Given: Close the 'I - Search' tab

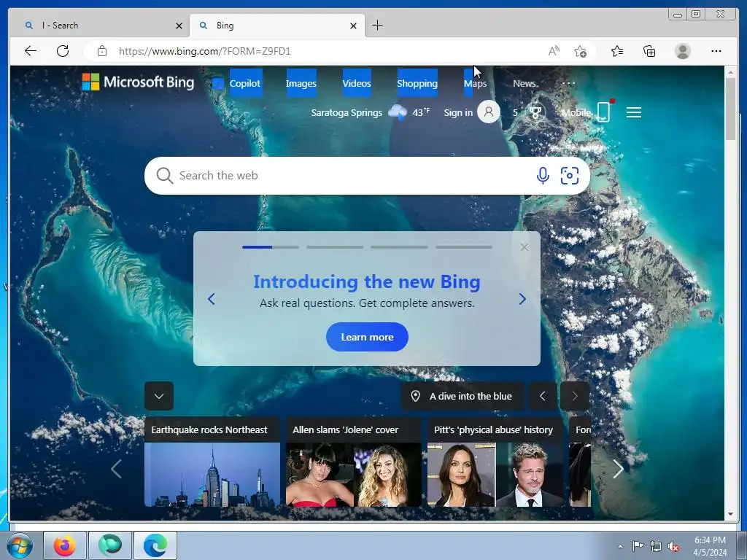Looking at the screenshot, I should click(179, 26).
